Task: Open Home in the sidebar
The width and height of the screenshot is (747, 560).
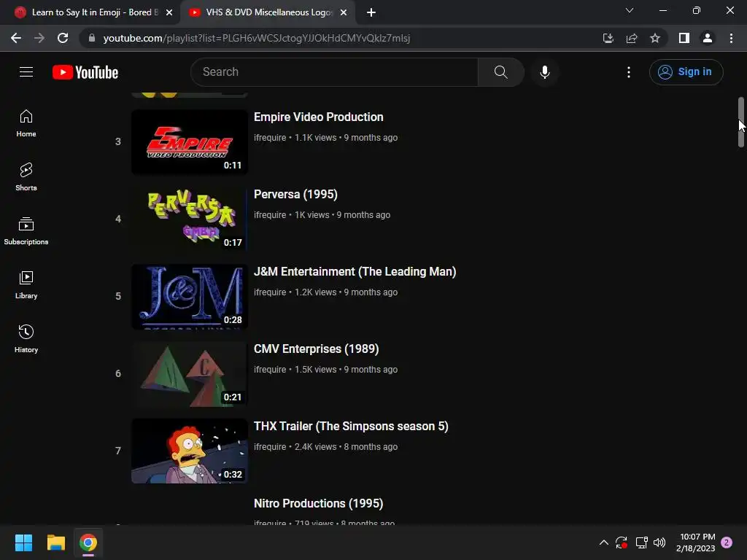Action: (x=26, y=123)
